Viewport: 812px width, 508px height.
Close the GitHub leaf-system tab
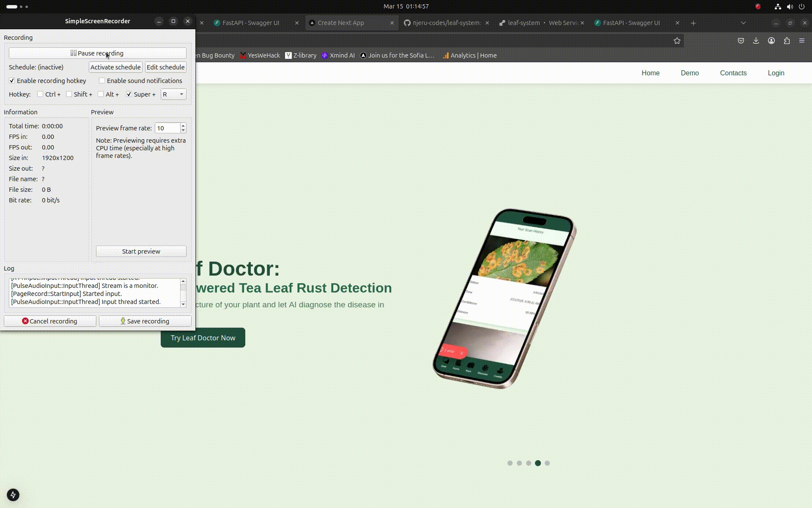click(x=487, y=23)
